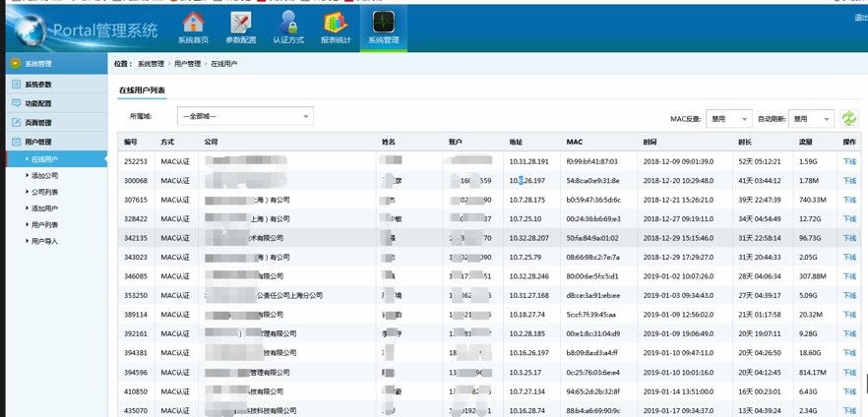The width and height of the screenshot is (868, 417).
Task: Open the 自动刷新 auto-refresh dropdown
Action: click(x=811, y=119)
